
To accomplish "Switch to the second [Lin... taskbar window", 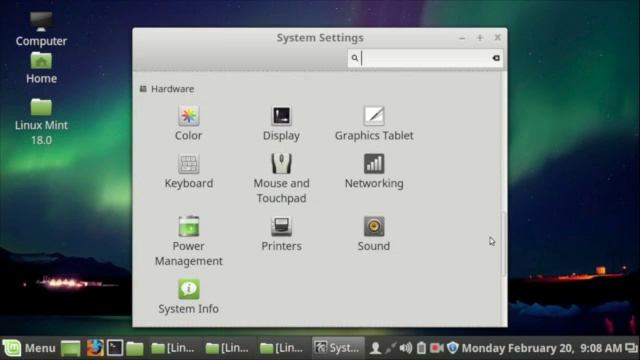I will pos(227,348).
